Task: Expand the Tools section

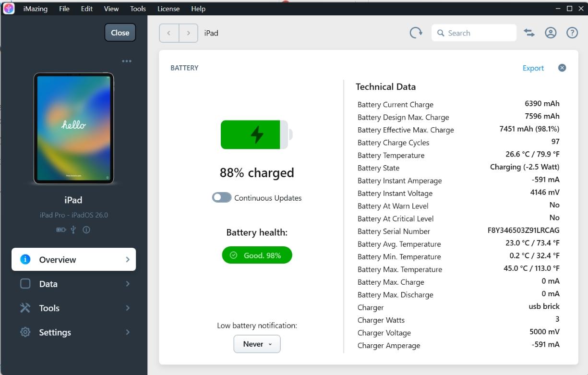Action: click(x=73, y=308)
